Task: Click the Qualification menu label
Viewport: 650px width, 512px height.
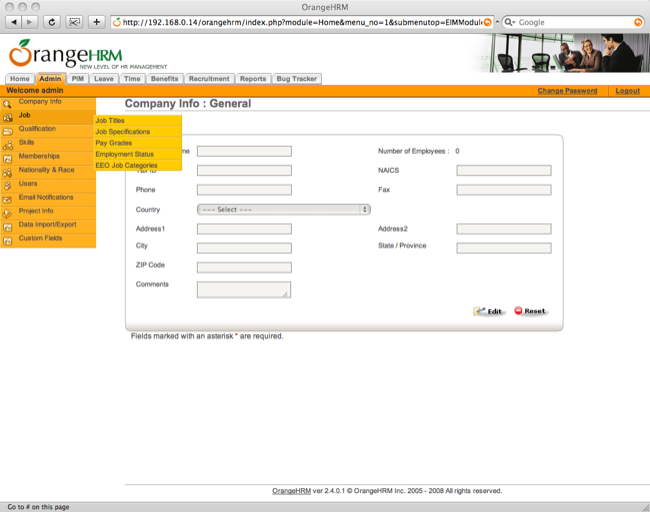Action: tap(37, 129)
